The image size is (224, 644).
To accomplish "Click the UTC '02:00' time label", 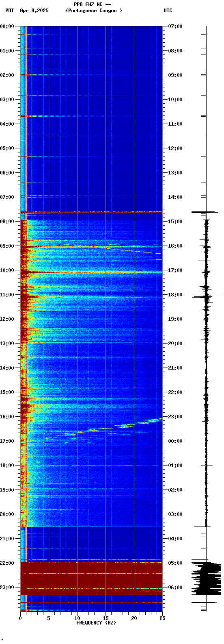I will point(175,490).
